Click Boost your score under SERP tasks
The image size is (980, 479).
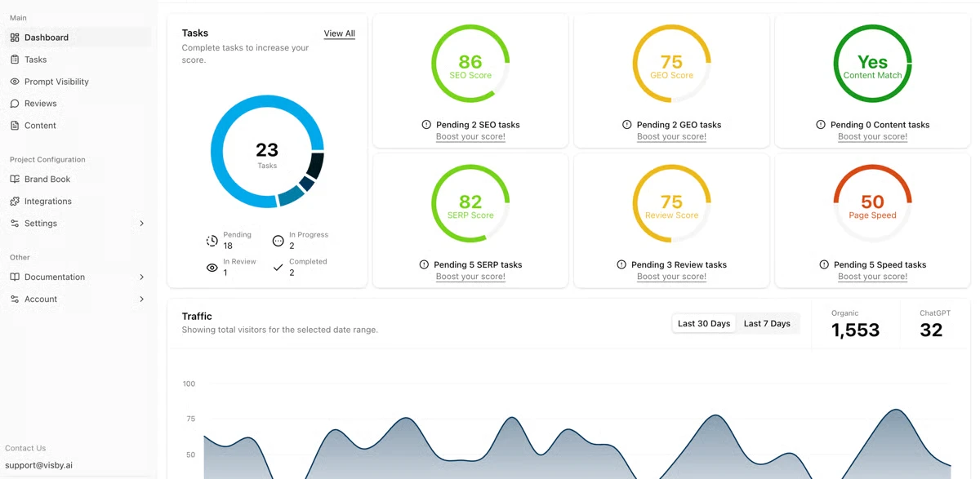(x=470, y=277)
